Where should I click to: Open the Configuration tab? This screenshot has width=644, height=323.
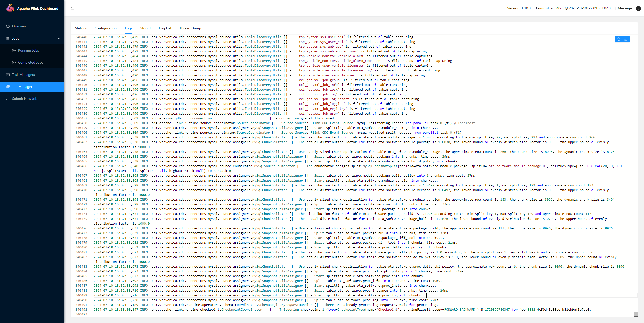(106, 28)
